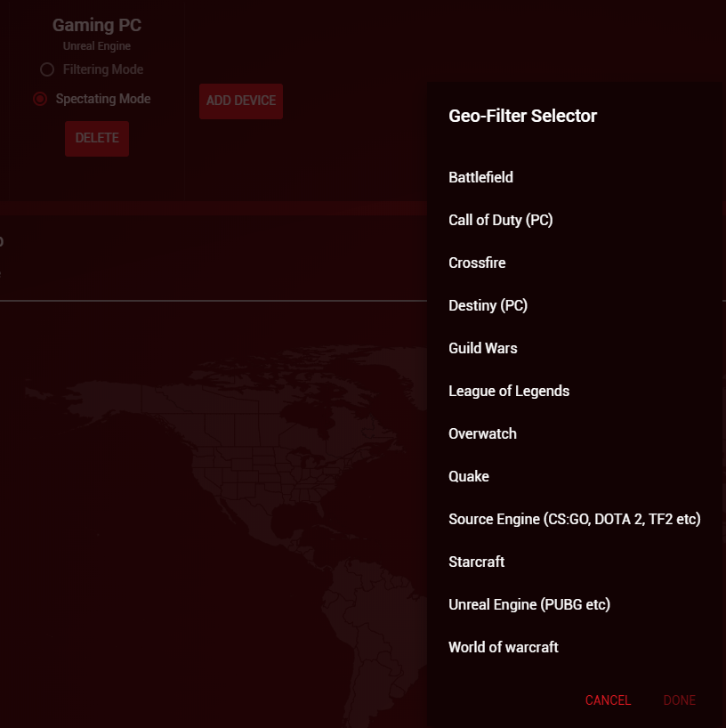Viewport: 726px width, 728px height.
Task: Delete the Gaming PC device
Action: click(97, 138)
